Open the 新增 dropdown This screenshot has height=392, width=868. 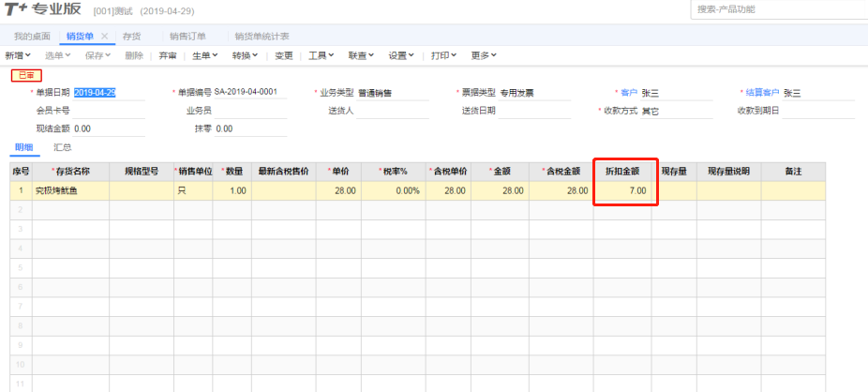[x=19, y=55]
